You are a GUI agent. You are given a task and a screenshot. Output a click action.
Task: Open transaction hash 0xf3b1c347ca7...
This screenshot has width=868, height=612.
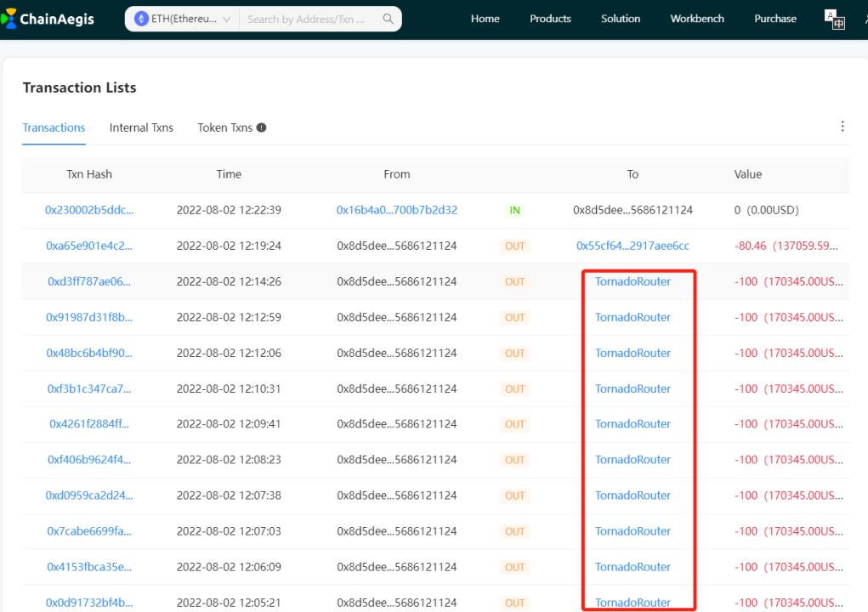click(x=89, y=389)
